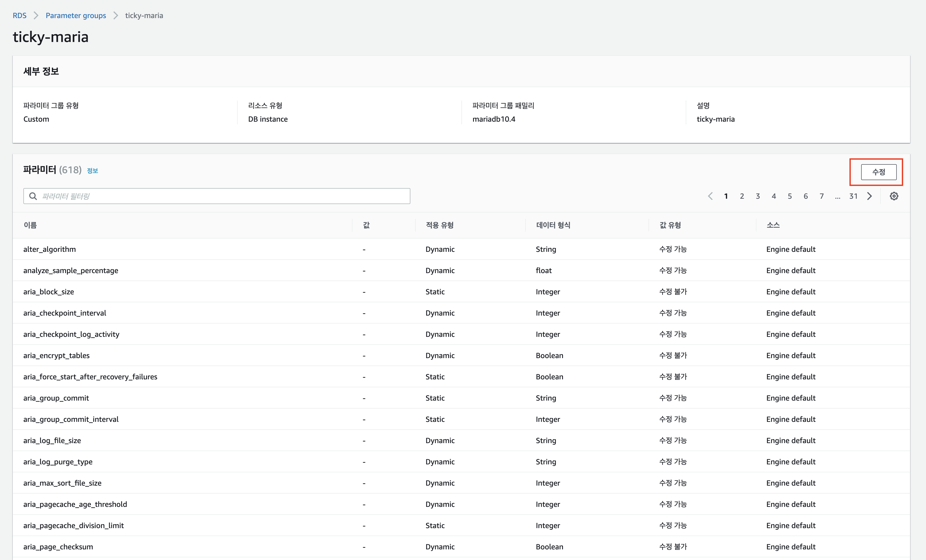Click the aria_group_commit parameter name
The width and height of the screenshot is (926, 560).
[x=56, y=398]
